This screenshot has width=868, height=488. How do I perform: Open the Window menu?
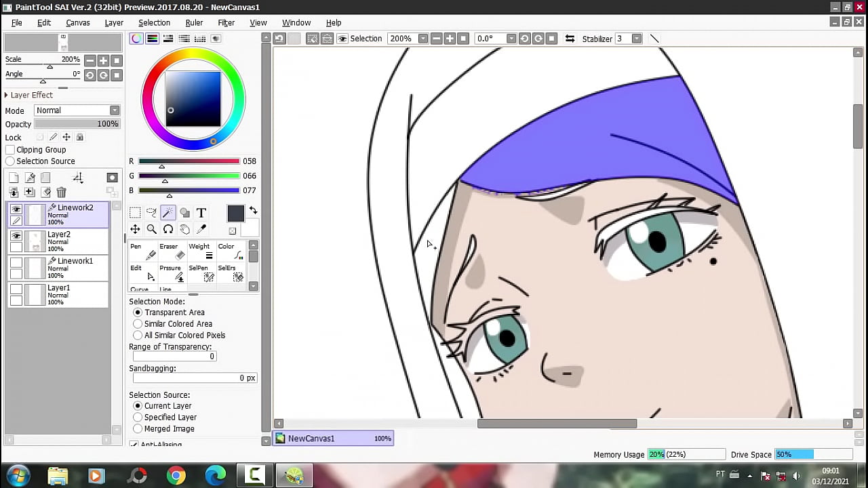[x=296, y=22]
